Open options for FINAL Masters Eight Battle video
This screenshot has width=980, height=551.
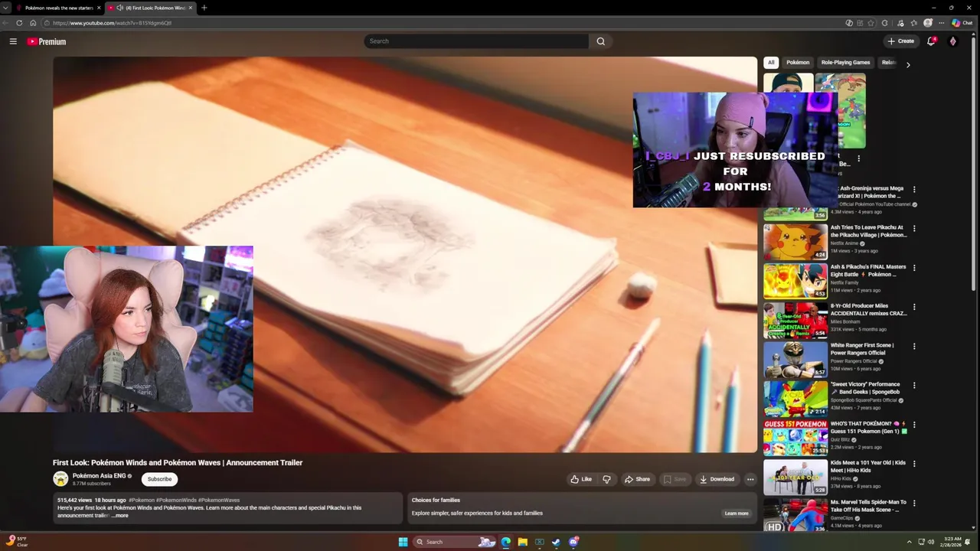tap(914, 268)
